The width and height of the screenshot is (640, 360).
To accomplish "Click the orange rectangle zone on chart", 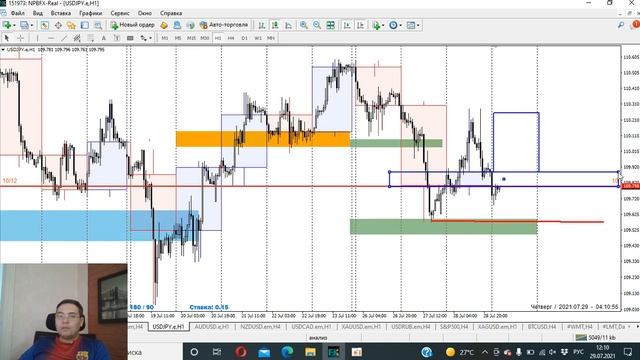I will point(263,139).
